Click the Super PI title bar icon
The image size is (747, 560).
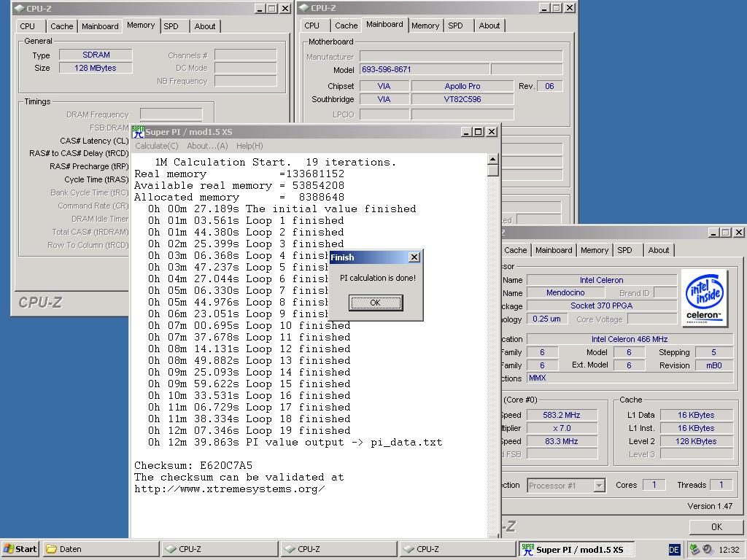(138, 132)
